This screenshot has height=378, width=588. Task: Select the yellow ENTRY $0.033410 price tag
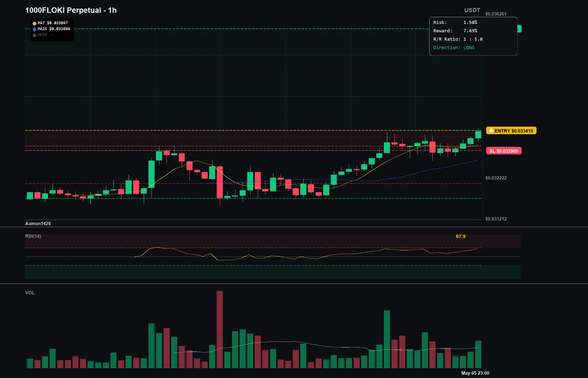pos(511,131)
